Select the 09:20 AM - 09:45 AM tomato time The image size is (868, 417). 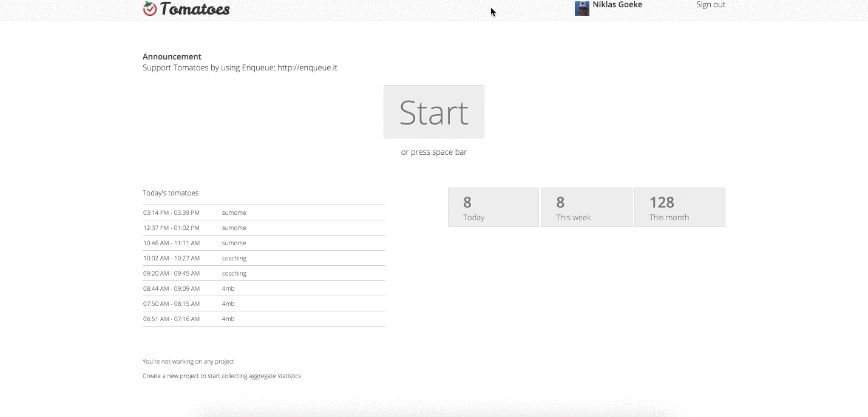tap(171, 274)
